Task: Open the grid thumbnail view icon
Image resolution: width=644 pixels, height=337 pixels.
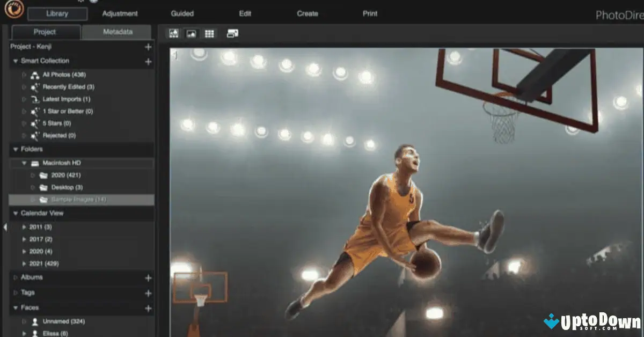Action: click(209, 33)
